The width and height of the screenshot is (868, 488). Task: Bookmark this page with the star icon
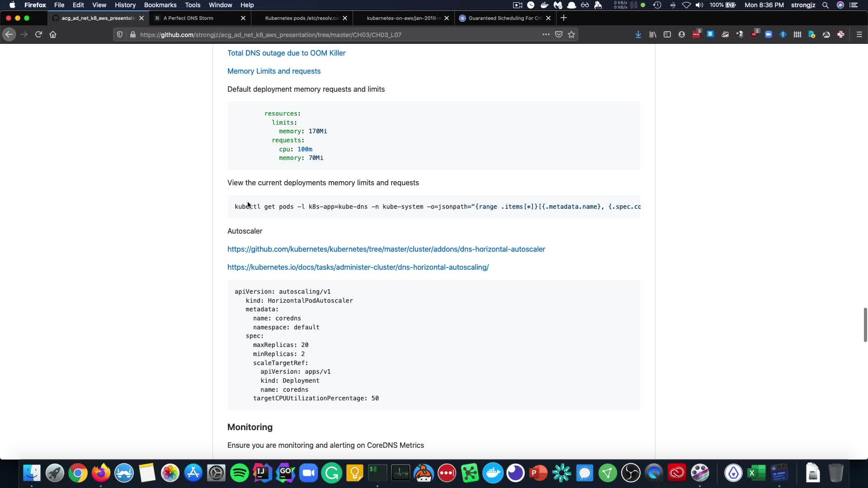pyautogui.click(x=571, y=34)
